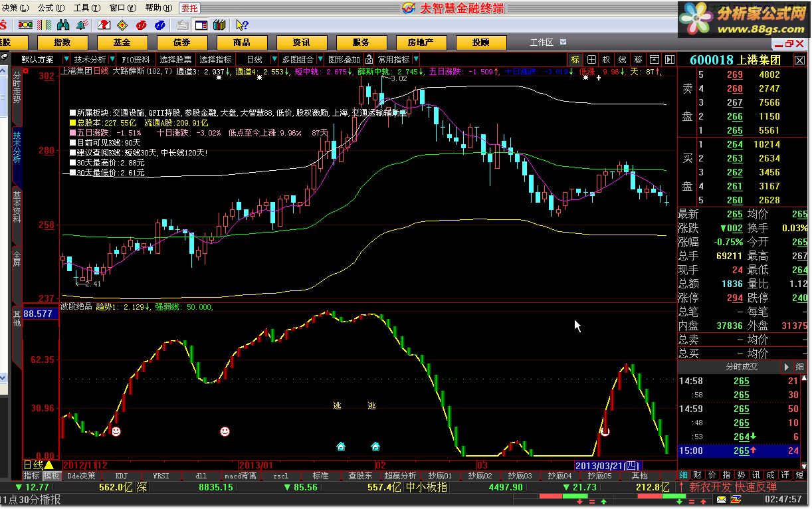Image resolution: width=812 pixels, height=509 pixels.
Task: Click the 选择指标 toolbar button
Action: pyautogui.click(x=215, y=59)
